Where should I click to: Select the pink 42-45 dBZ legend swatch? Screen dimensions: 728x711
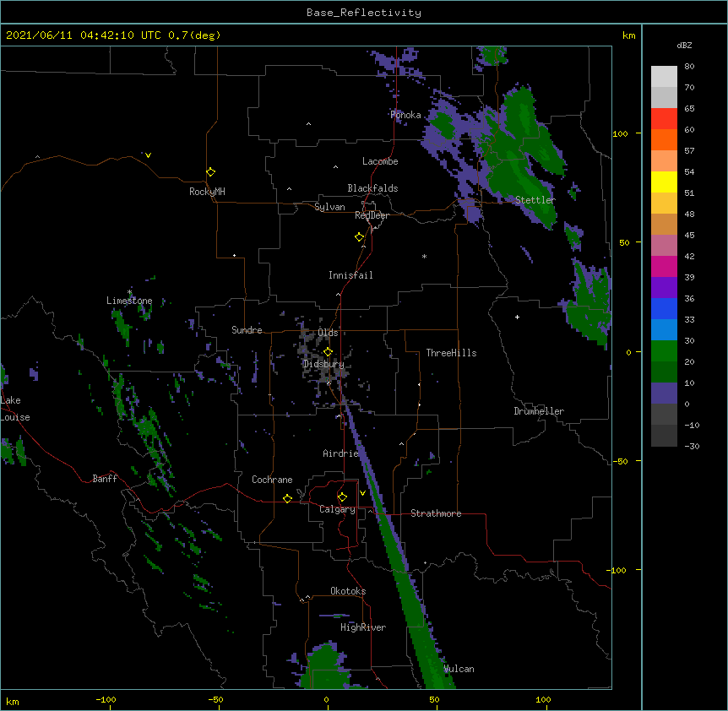coord(664,246)
